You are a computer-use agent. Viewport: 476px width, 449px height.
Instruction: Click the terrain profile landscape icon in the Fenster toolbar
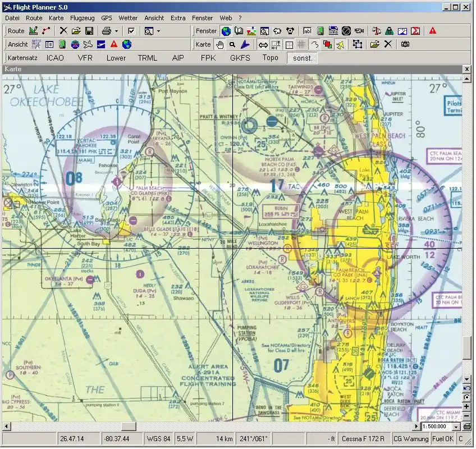[x=251, y=31]
